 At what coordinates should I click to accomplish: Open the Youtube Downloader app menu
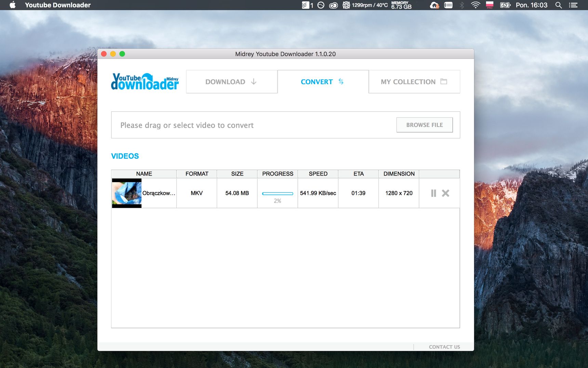pyautogui.click(x=58, y=5)
